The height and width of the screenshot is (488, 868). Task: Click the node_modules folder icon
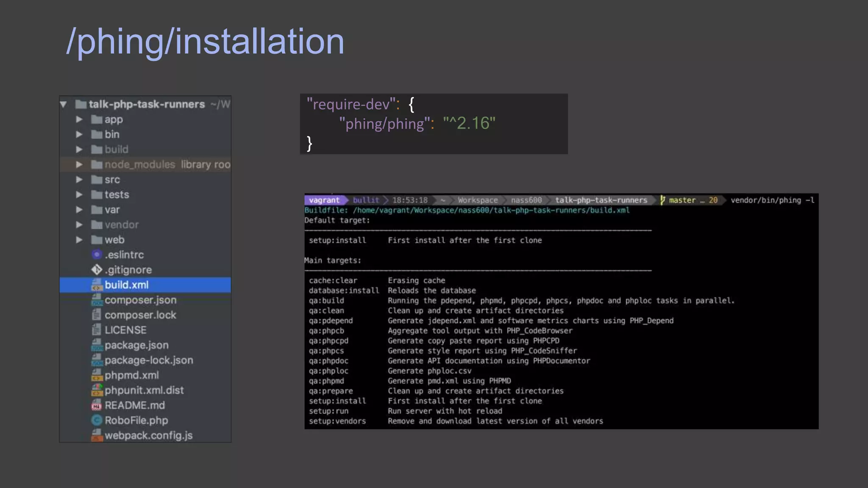(97, 164)
